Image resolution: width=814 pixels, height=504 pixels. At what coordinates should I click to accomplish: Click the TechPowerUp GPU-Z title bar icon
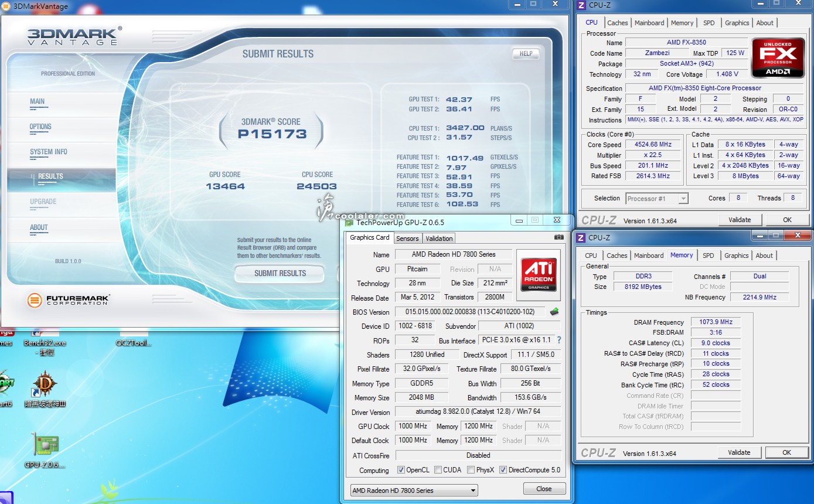click(x=350, y=222)
